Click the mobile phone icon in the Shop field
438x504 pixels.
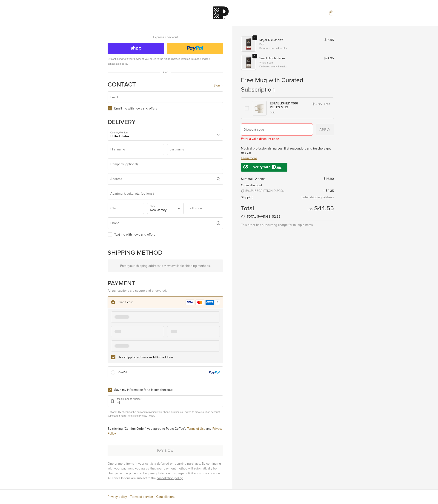pos(112,401)
